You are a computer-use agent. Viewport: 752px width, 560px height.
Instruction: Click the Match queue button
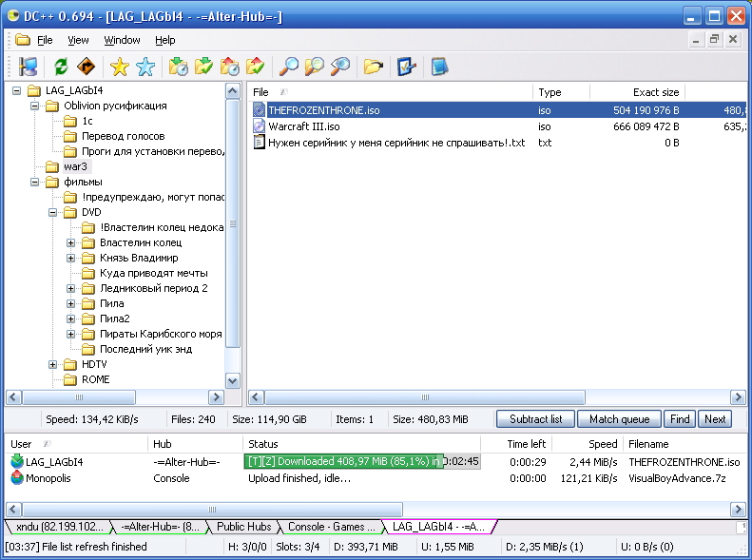point(619,418)
